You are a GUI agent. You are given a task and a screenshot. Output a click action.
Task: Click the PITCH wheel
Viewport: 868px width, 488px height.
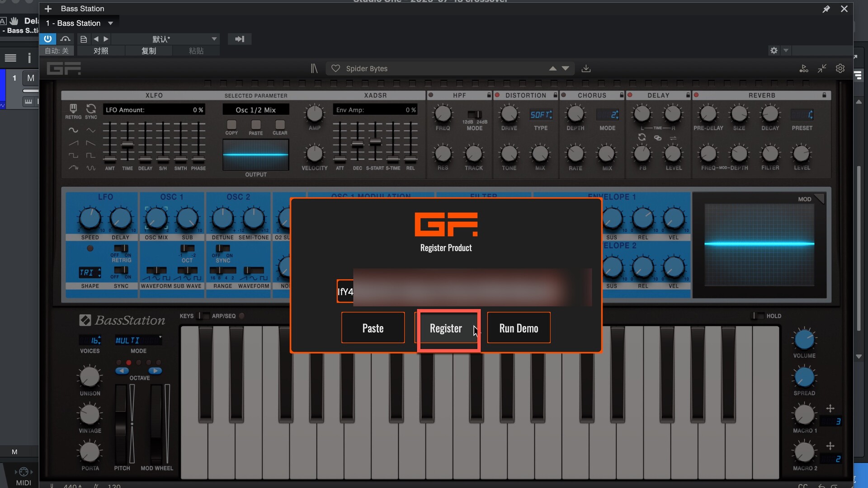click(x=121, y=424)
